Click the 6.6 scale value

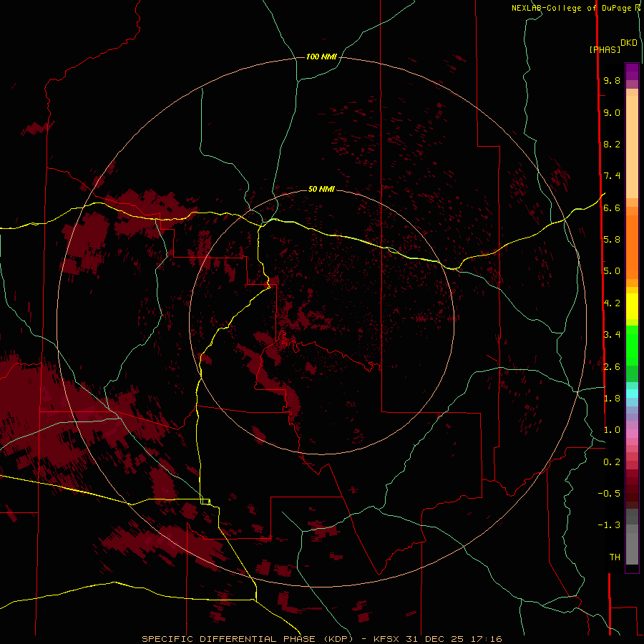(x=612, y=208)
